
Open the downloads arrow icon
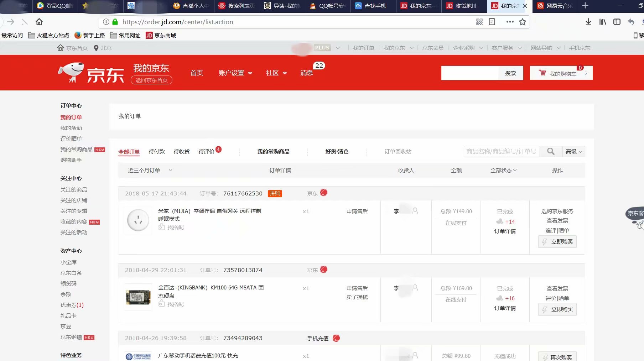588,22
